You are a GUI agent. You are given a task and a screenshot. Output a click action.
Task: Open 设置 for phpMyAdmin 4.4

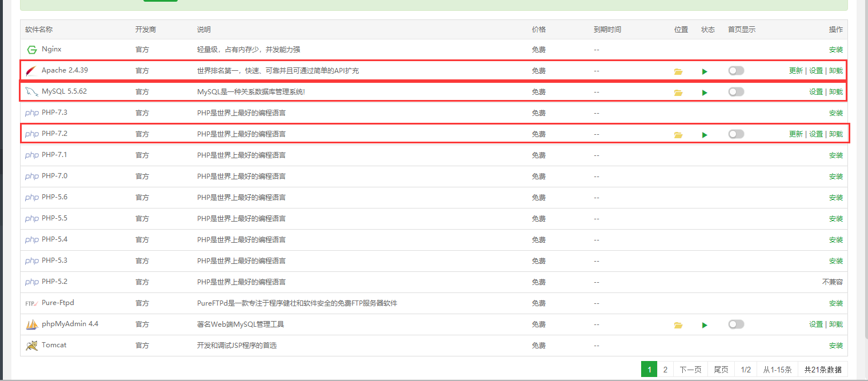click(x=816, y=324)
